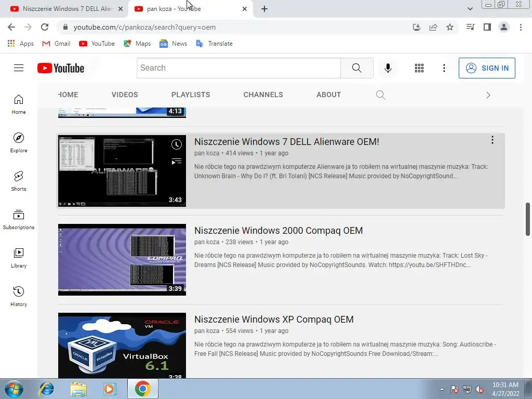Start voice search with the microphone
This screenshot has height=399, width=532.
click(388, 68)
